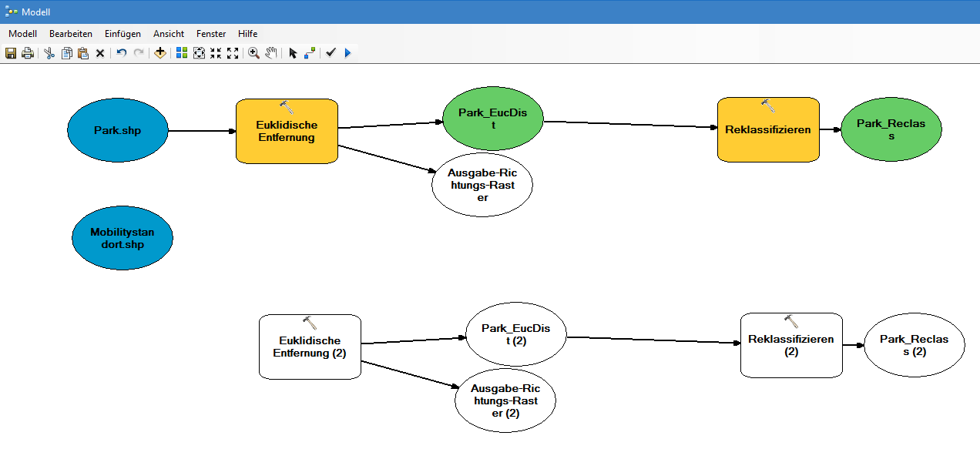The image size is (980, 449).
Task: Click the Cut scissors icon
Action: pyautogui.click(x=49, y=53)
